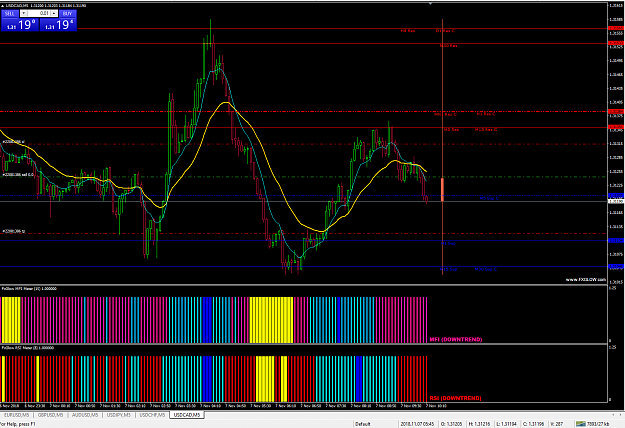Click the FxGlow RSI Meter indicator title
The height and width of the screenshot is (428, 625).
(x=28, y=348)
